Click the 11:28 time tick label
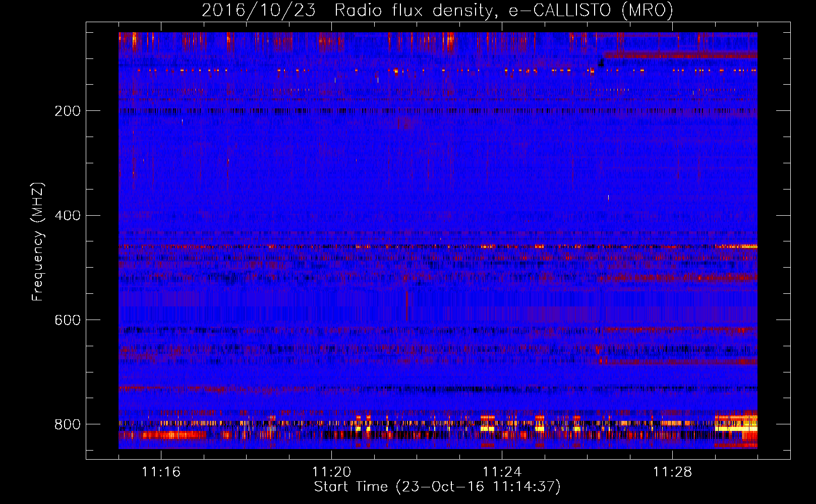The height and width of the screenshot is (504, 816). click(x=672, y=472)
